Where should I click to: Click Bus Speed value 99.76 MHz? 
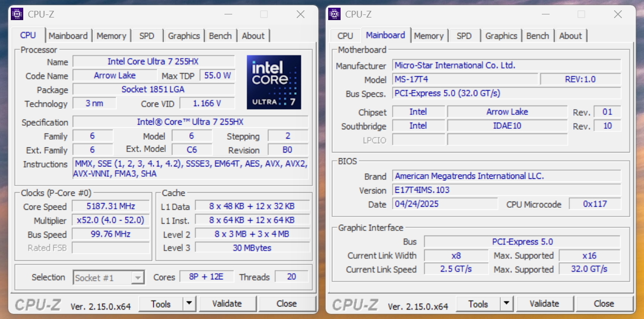pos(110,234)
